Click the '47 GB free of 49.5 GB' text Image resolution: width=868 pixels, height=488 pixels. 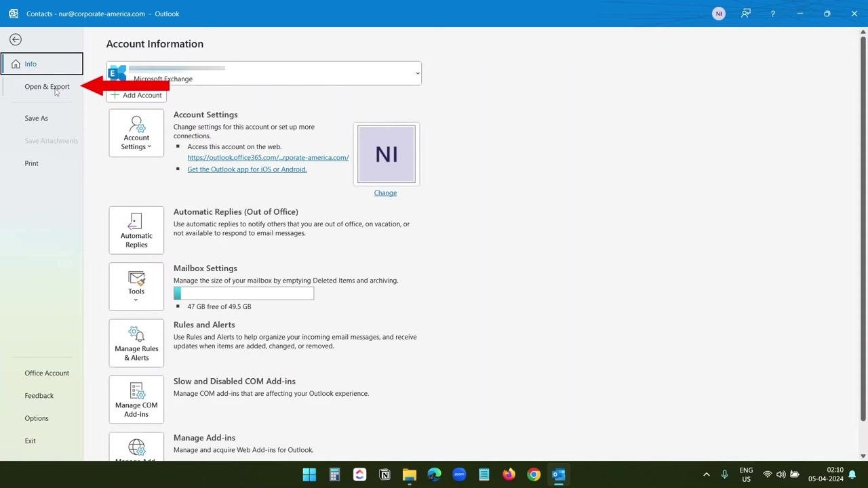click(219, 306)
